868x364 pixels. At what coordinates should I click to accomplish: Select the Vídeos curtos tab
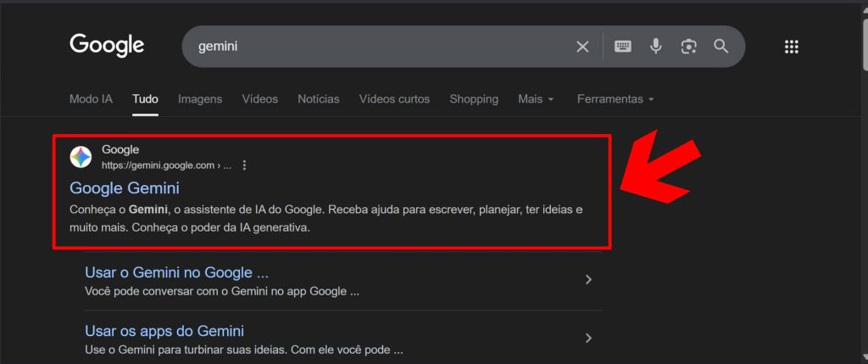(394, 99)
